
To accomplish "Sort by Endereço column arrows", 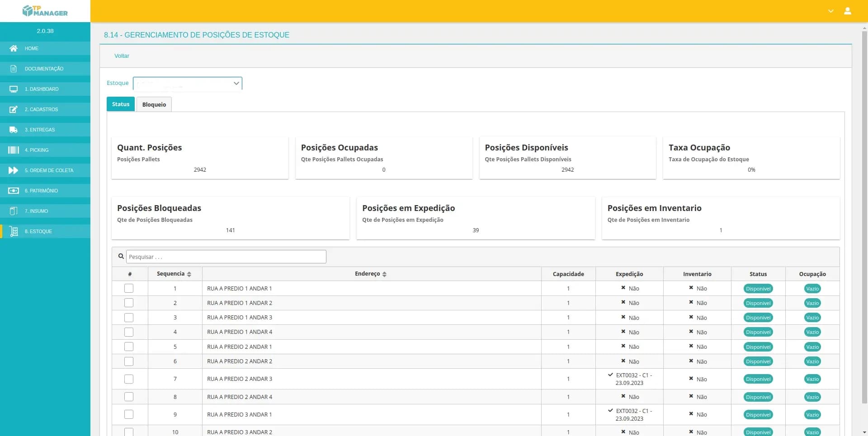I will click(x=384, y=274).
